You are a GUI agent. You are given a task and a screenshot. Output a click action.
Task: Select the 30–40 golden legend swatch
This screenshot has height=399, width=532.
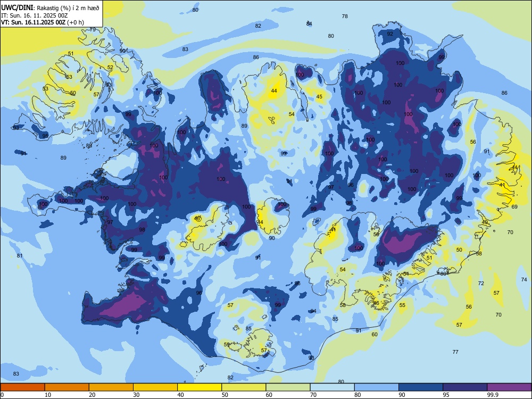click(155, 387)
